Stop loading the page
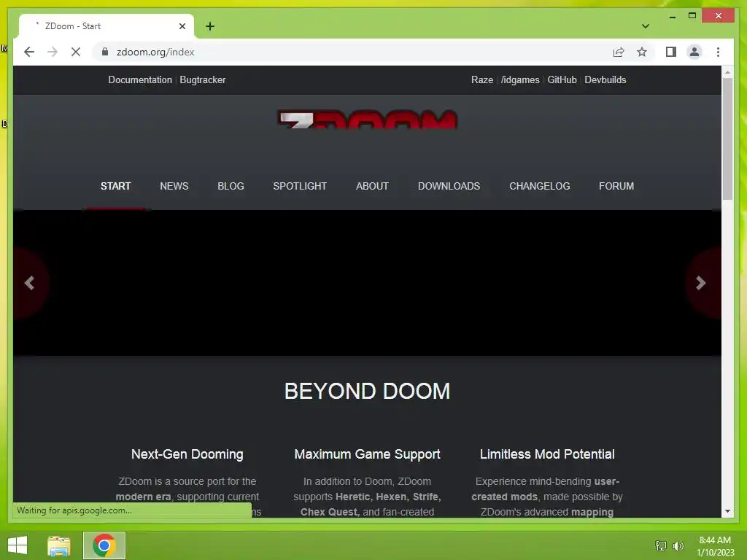 76,52
